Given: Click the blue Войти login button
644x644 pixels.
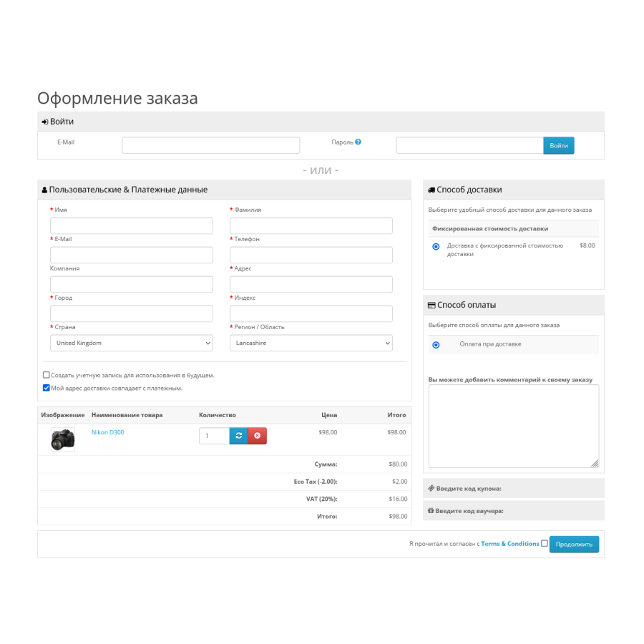Looking at the screenshot, I should pos(559,146).
